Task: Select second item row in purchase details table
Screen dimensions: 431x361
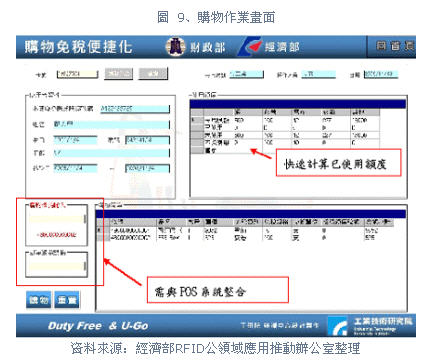Action: point(245,238)
